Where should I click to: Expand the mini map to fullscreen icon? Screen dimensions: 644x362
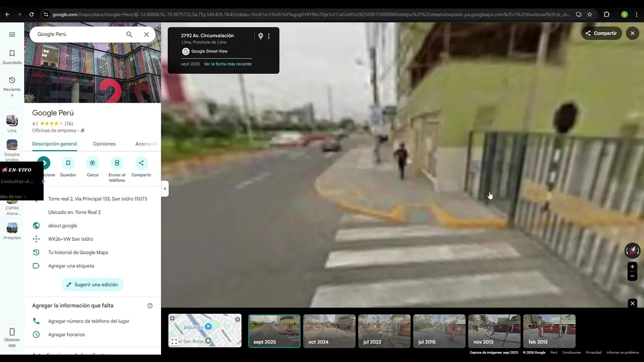pos(174,341)
